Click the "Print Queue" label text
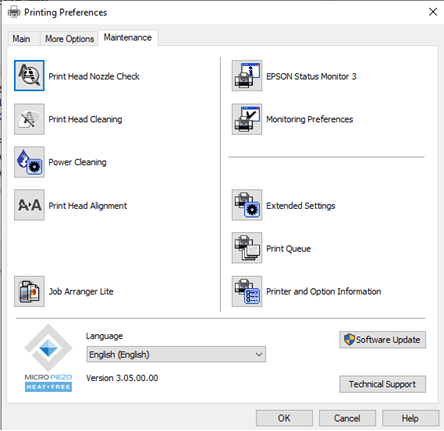 pos(289,249)
